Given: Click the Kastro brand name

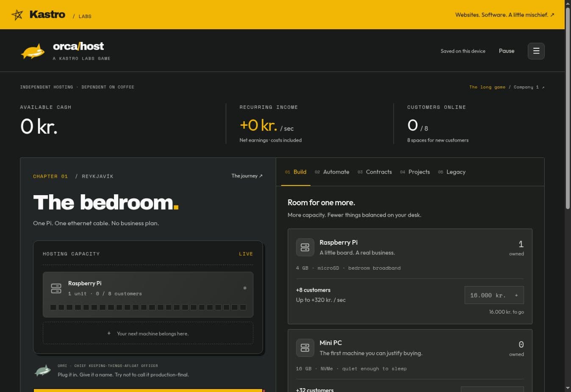Looking at the screenshot, I should (47, 15).
